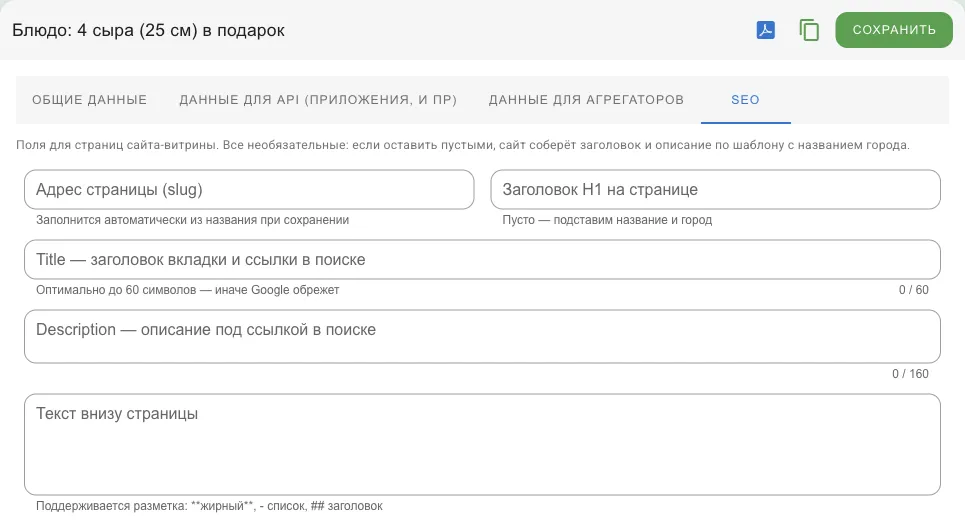This screenshot has width=965, height=520.
Task: Click the hint 'Пусто — подставим название и город'
Action: point(607,220)
